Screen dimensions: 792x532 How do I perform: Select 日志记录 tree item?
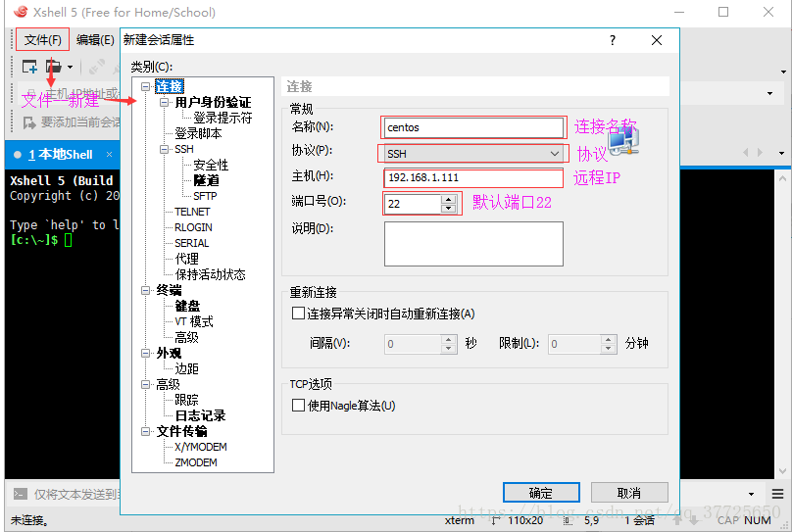tap(200, 415)
